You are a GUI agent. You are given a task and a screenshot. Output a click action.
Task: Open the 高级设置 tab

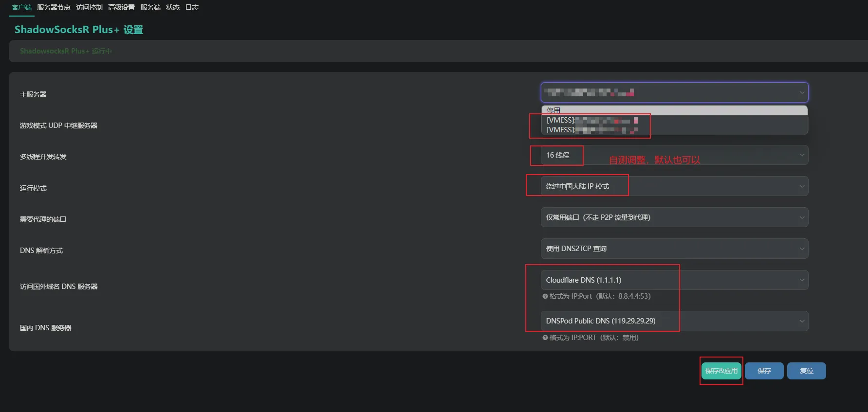[121, 7]
